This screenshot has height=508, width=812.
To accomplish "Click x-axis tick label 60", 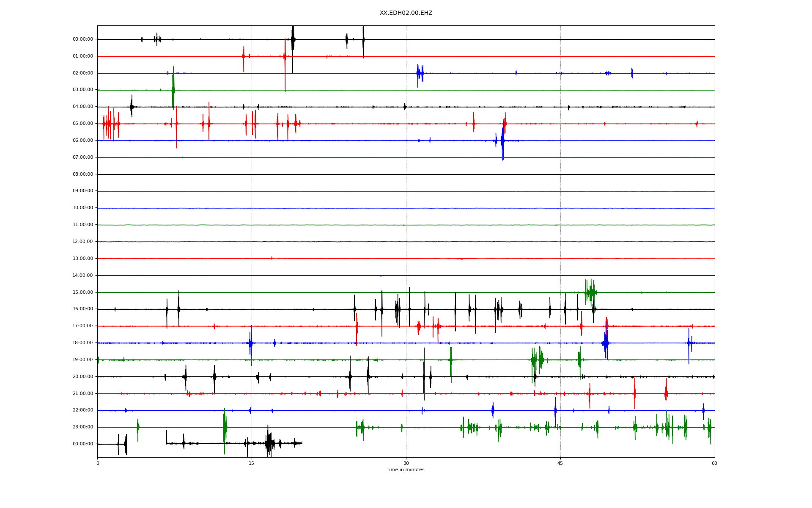I will [714, 463].
